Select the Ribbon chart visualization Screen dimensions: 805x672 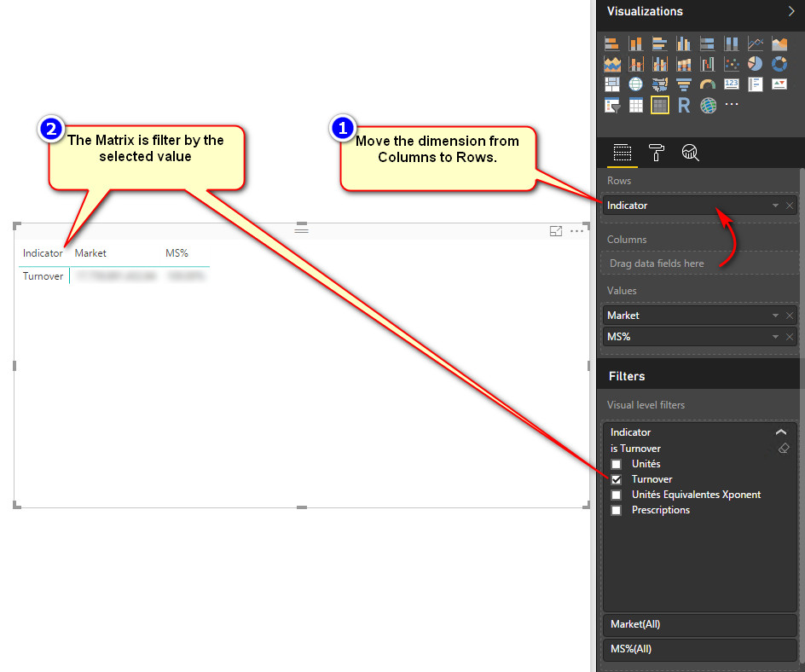[x=683, y=64]
